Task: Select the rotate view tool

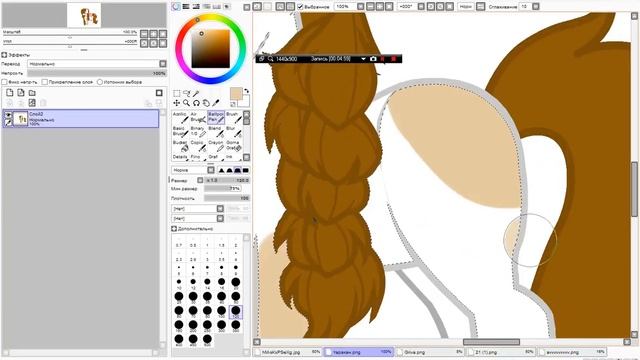Action: pyautogui.click(x=196, y=103)
